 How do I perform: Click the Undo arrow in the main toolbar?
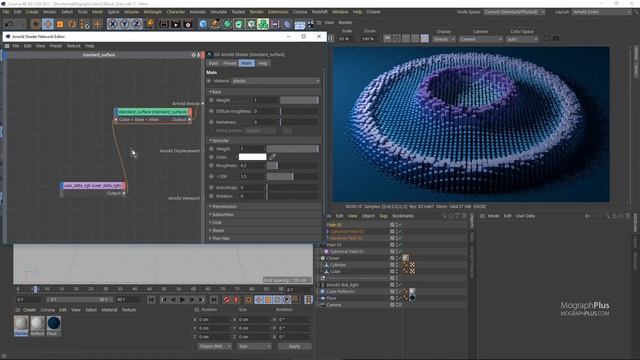[9, 24]
